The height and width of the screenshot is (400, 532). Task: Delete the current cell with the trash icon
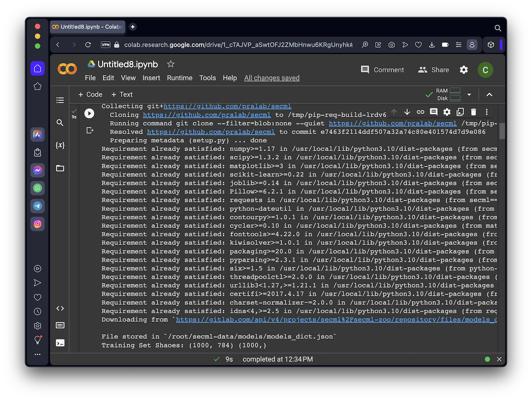[473, 112]
